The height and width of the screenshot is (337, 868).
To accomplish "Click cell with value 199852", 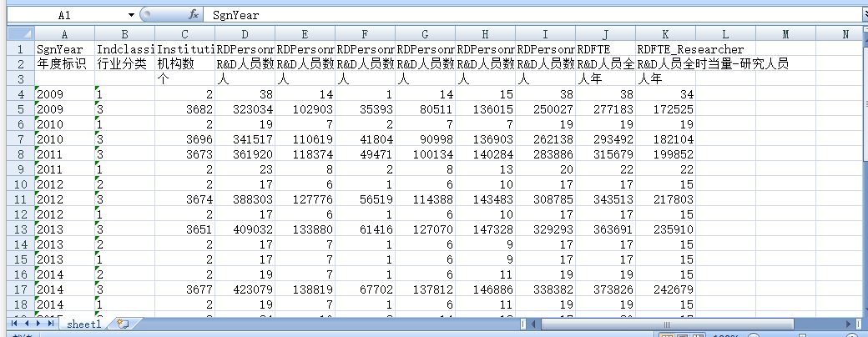I will coord(665,153).
